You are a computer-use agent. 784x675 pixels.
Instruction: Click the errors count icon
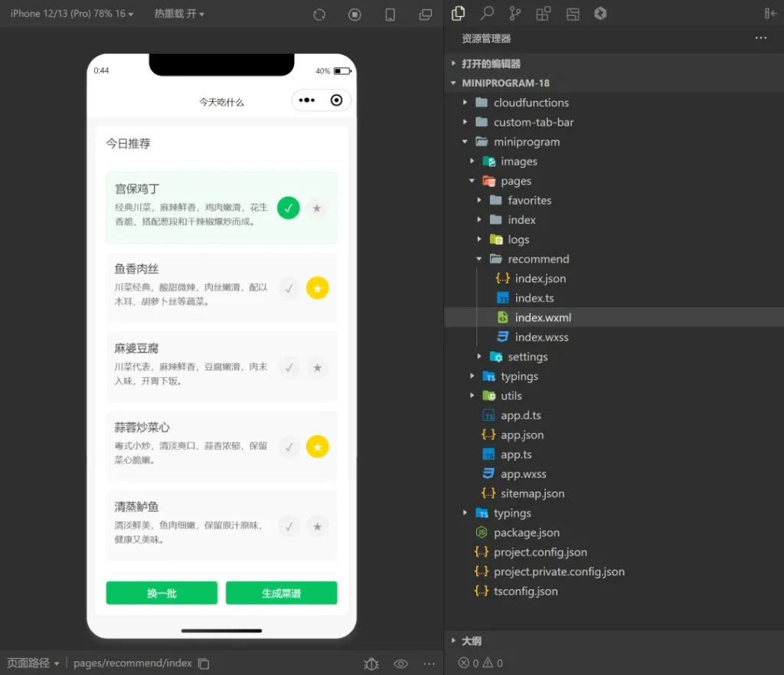[463, 663]
